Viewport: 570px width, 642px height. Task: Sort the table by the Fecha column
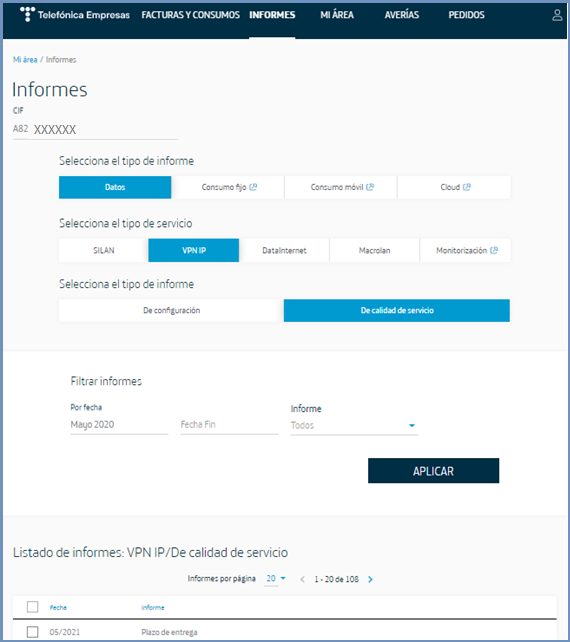58,608
